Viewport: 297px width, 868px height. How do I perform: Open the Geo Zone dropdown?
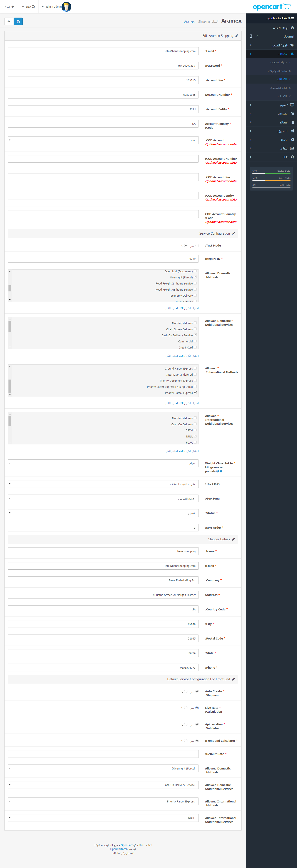point(103,498)
